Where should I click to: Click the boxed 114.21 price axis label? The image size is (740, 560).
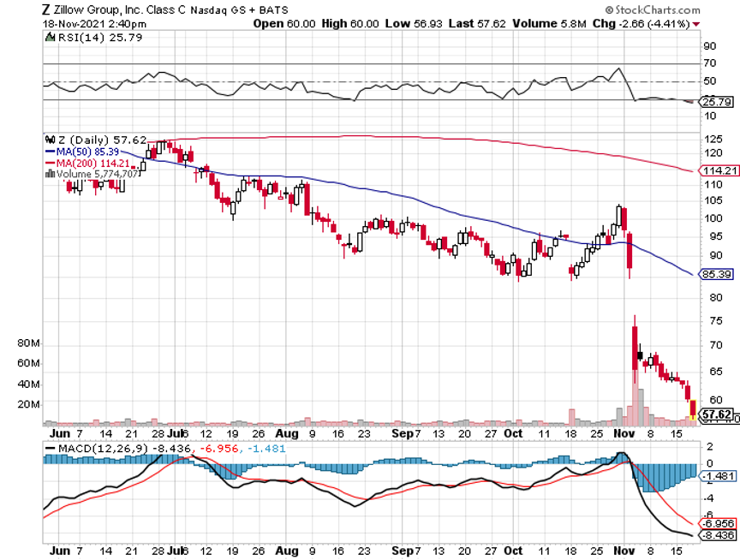click(720, 170)
